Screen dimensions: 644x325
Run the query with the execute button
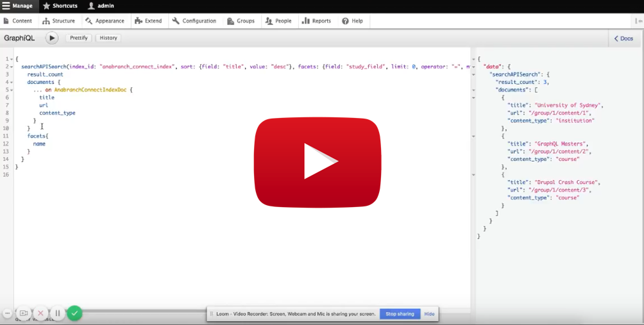coord(52,38)
